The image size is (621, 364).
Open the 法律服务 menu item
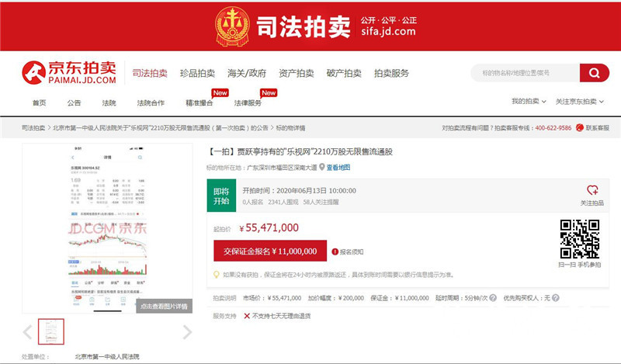[248, 102]
